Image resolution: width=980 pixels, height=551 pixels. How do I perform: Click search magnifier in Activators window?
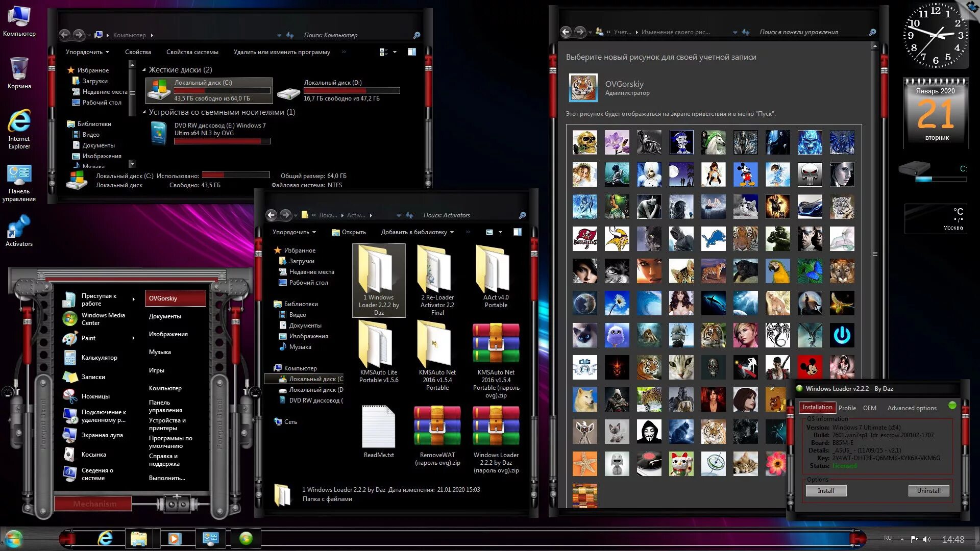[x=522, y=215]
